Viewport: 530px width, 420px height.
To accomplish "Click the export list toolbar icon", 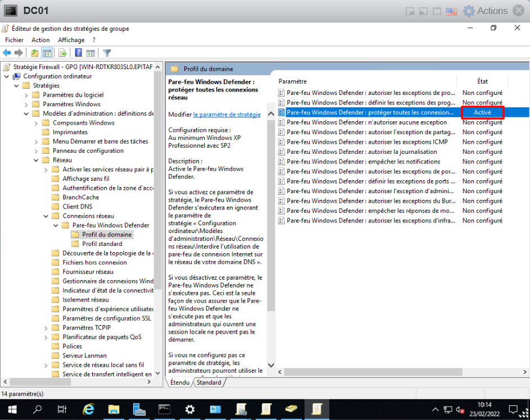I will click(x=63, y=53).
